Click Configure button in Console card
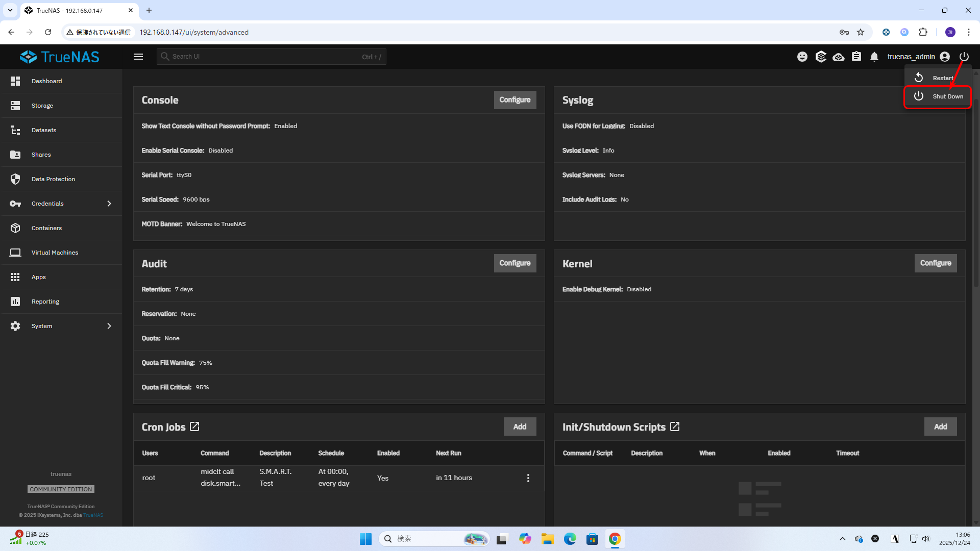 coord(514,100)
